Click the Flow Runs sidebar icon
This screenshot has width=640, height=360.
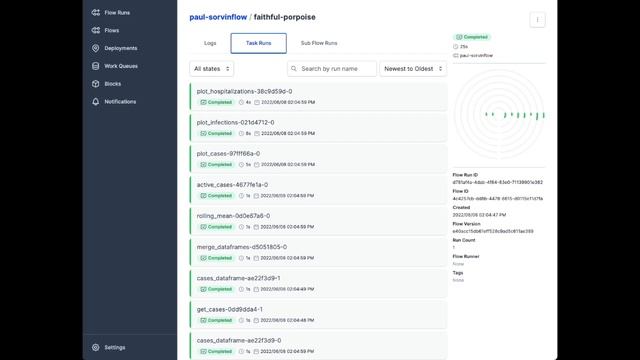96,13
